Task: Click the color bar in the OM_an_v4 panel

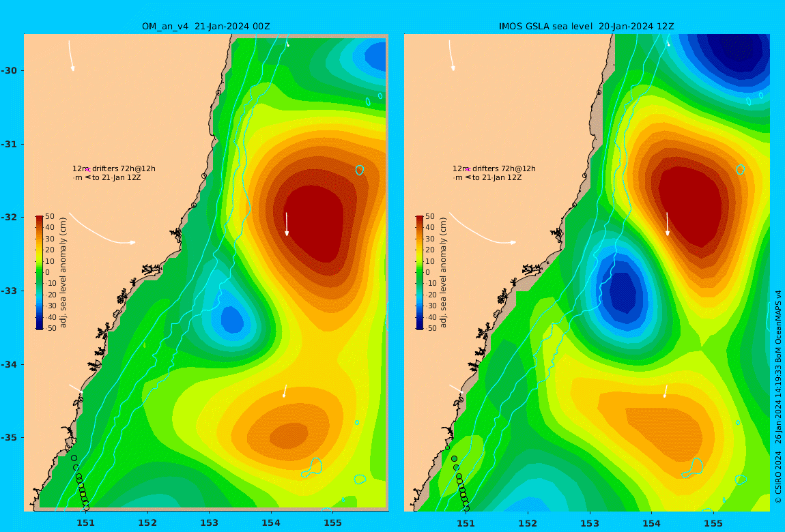Action: [x=39, y=273]
